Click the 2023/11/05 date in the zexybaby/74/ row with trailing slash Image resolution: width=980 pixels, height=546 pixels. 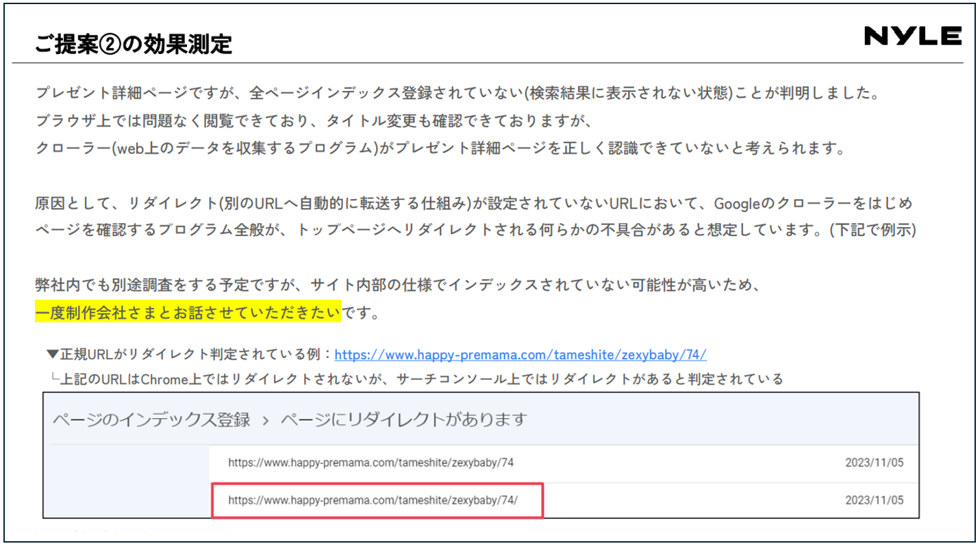point(875,500)
